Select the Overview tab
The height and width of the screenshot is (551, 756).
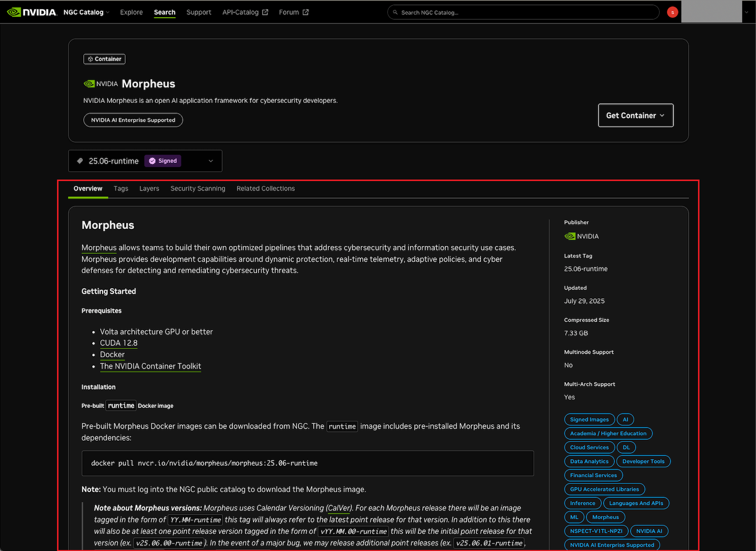(88, 188)
